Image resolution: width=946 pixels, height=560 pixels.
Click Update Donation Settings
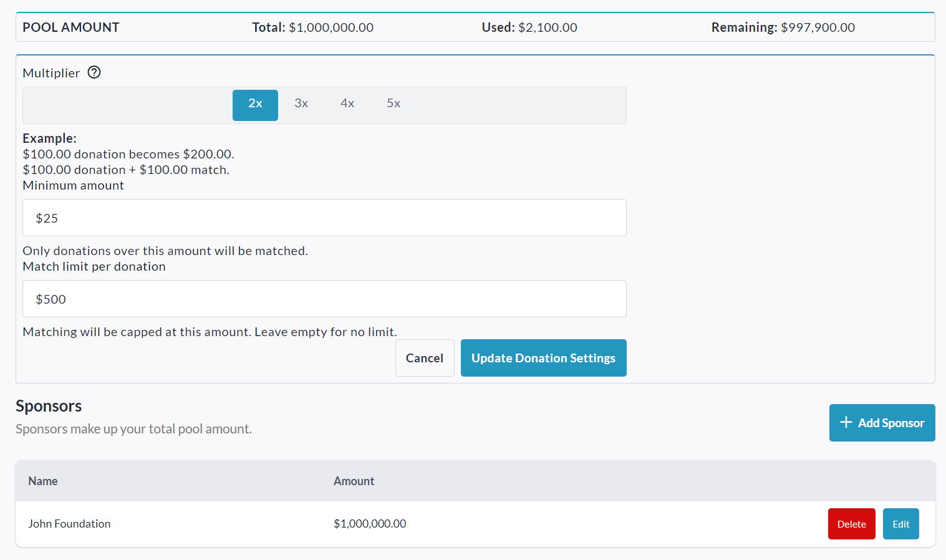(543, 358)
